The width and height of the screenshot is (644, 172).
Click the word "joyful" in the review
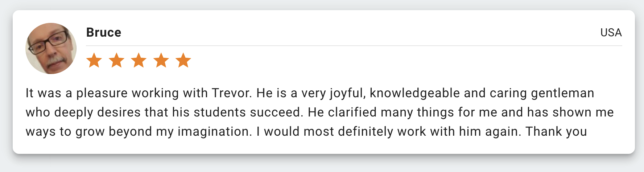[347, 93]
